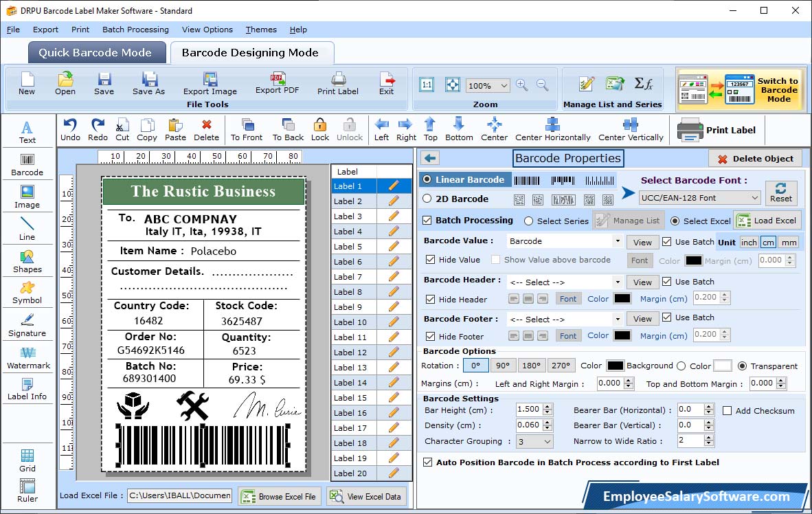Toggle Auto Position Barcode checkbox
The image size is (812, 514).
pos(428,462)
